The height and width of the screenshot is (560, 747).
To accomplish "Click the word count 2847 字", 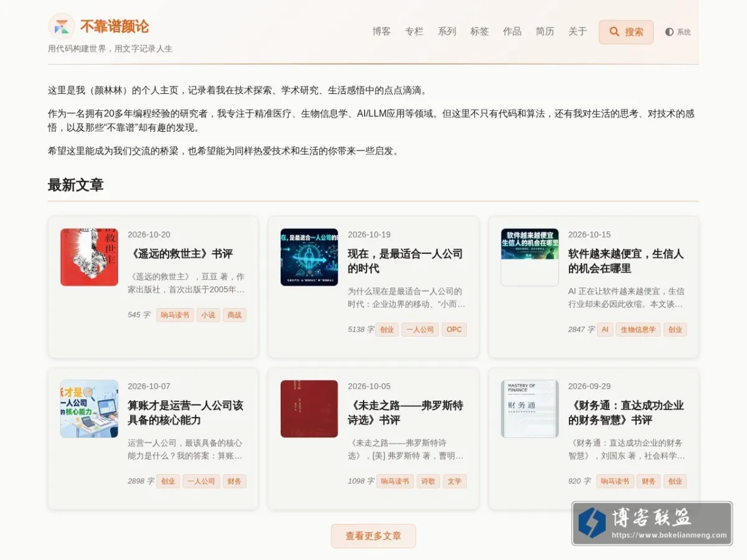I will 581,330.
